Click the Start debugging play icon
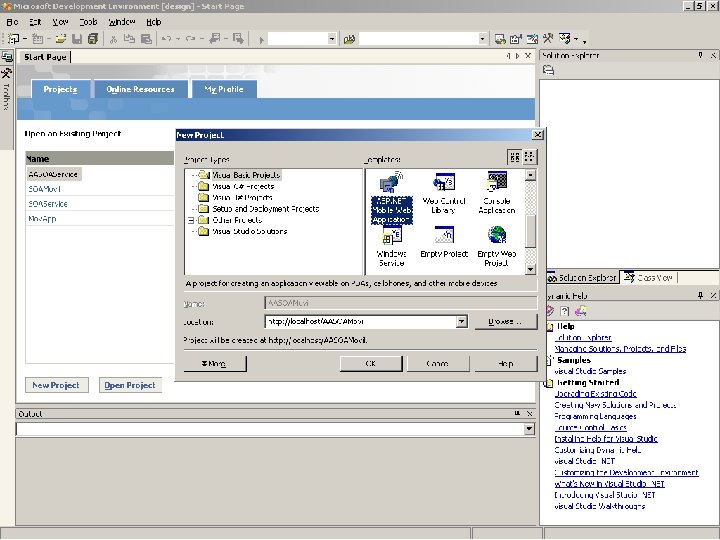 261,40
